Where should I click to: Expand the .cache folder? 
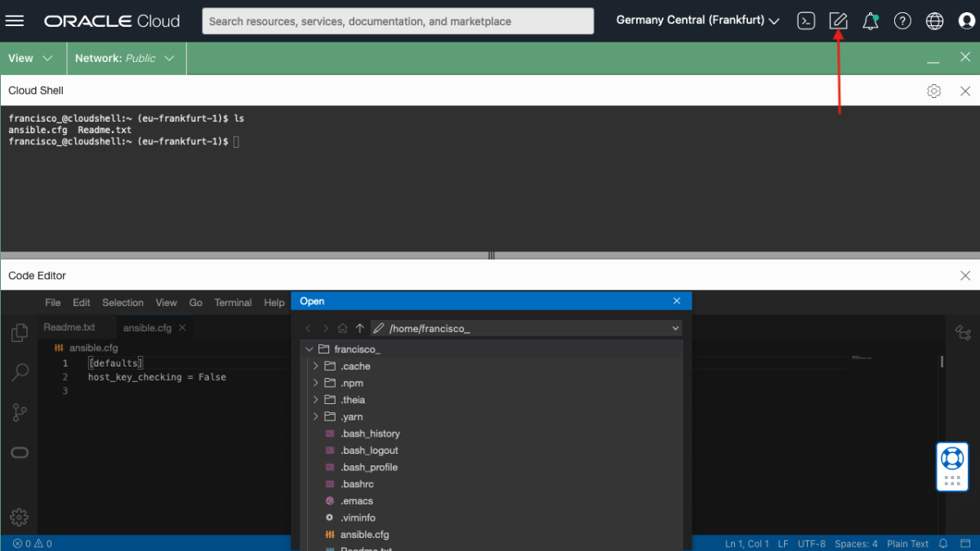coord(315,366)
